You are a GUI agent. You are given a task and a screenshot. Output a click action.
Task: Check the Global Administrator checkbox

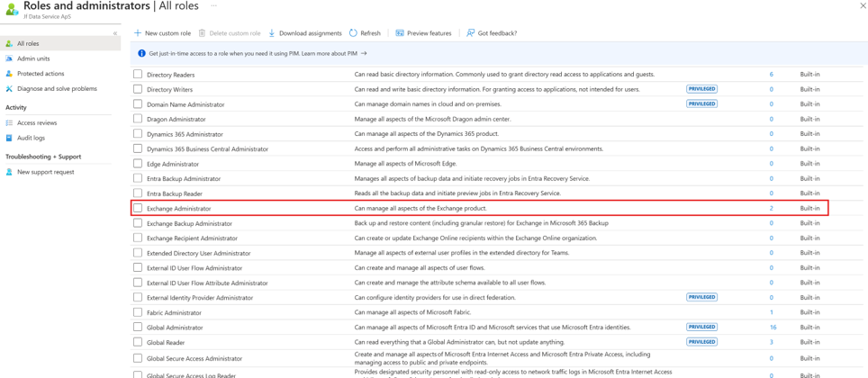coord(138,327)
